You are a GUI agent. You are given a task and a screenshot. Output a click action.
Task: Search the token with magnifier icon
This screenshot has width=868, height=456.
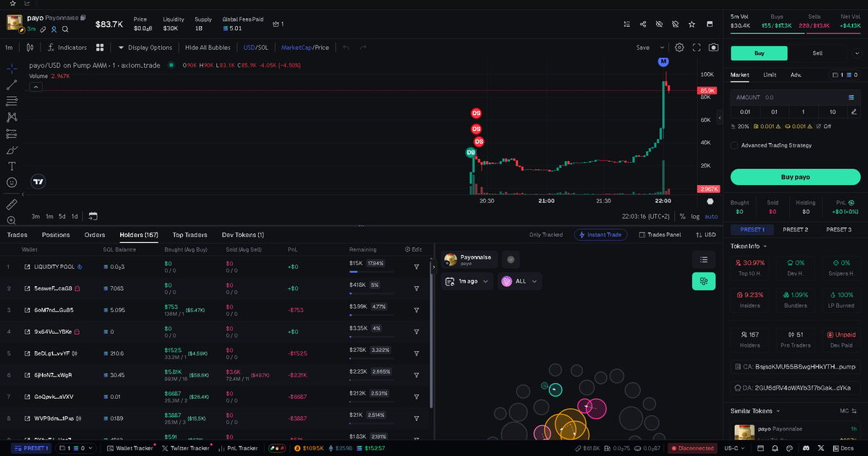65,30
